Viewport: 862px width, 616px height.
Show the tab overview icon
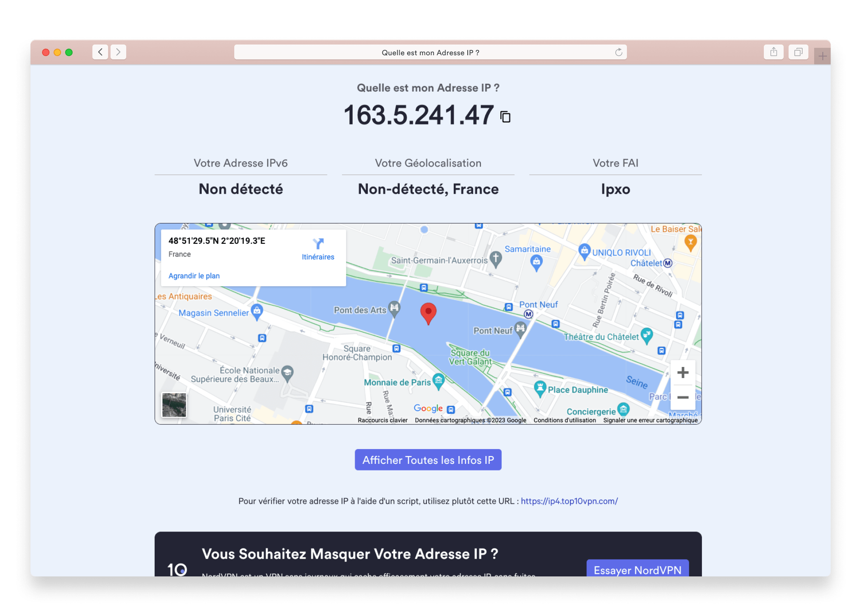[x=798, y=52]
